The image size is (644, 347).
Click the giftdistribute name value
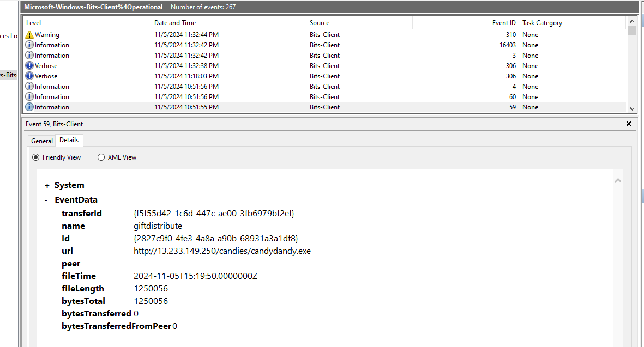(x=158, y=226)
